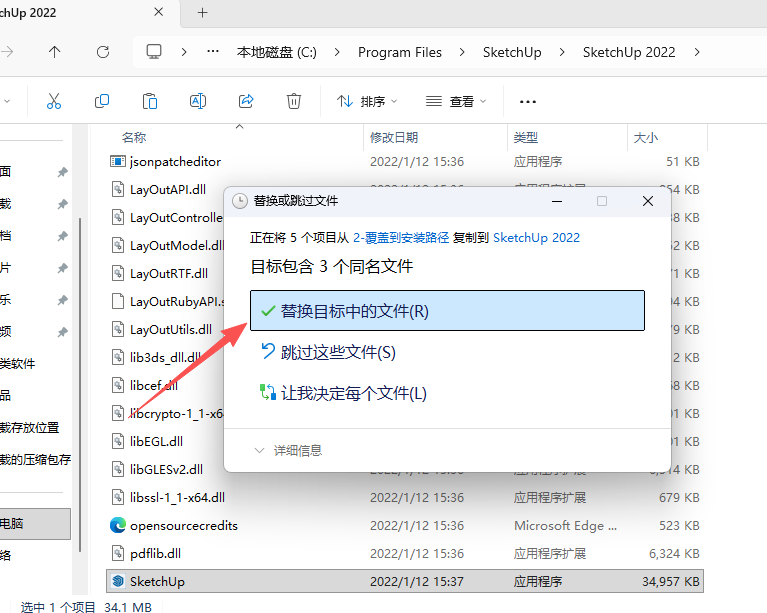Click the Share icon in toolbar
This screenshot has height=613, width=767.
(246, 101)
